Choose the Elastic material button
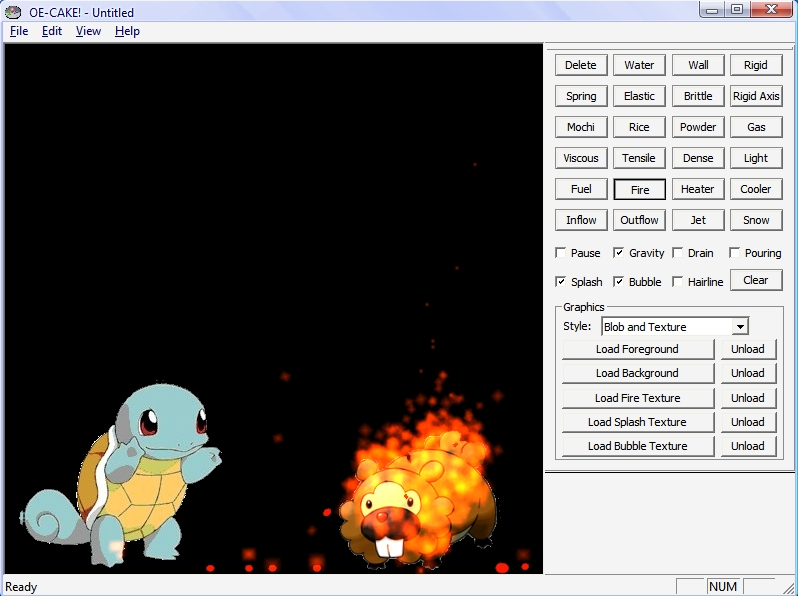Screen dimensions: 798x596 pos(639,96)
